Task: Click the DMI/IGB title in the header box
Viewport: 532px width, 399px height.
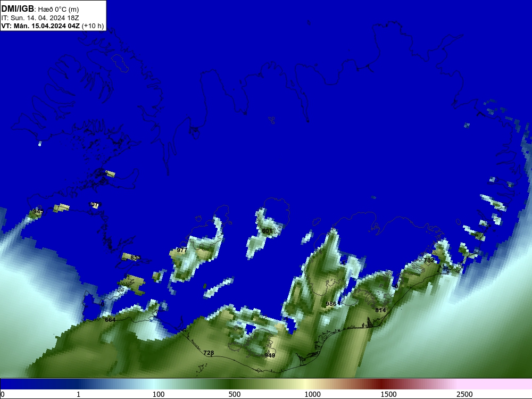Action: [x=18, y=9]
